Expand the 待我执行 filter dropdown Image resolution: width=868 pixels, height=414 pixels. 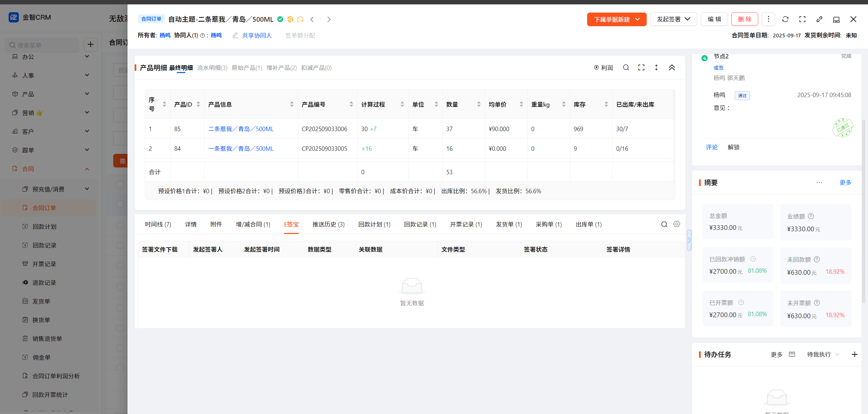[823, 355]
